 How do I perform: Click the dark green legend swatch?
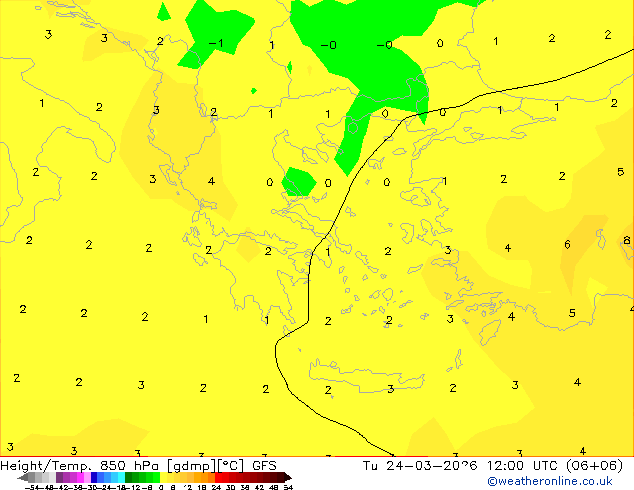(128, 477)
